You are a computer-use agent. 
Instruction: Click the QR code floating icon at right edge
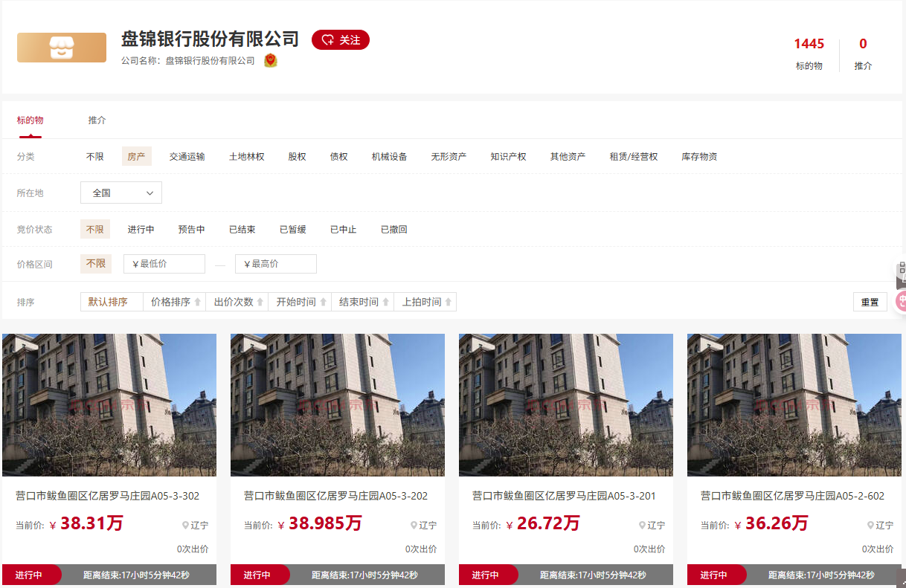[x=901, y=268]
